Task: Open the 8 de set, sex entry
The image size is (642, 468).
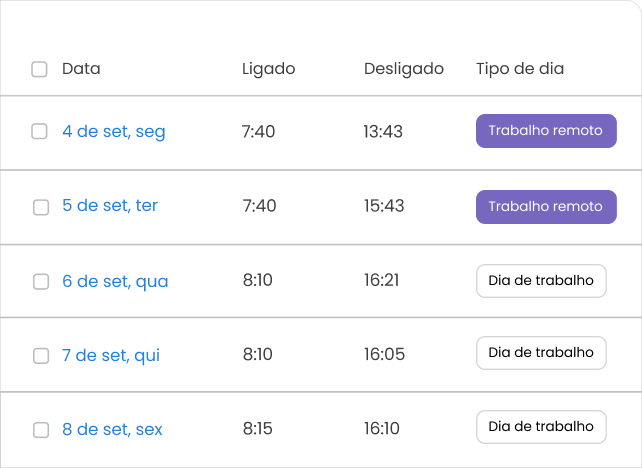Action: coord(112,430)
